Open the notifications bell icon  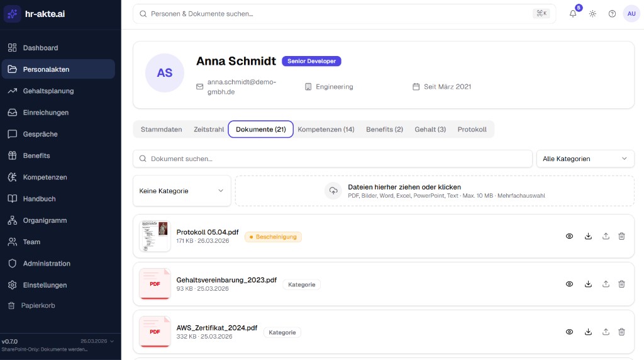point(573,14)
